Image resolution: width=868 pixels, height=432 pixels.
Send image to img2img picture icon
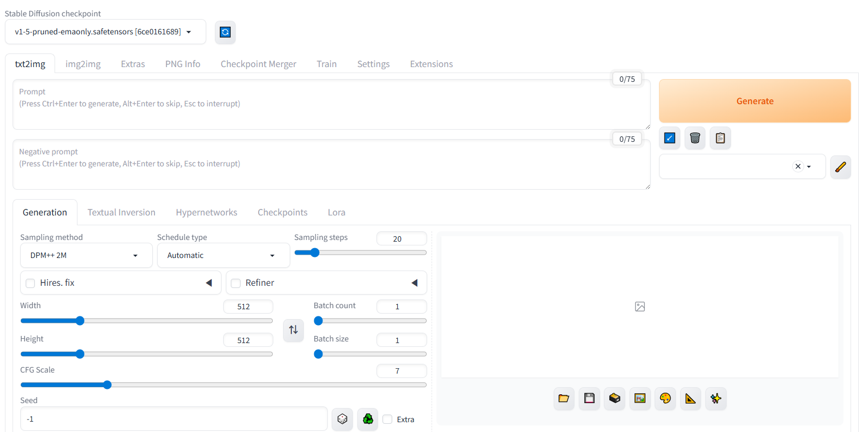[640, 398]
